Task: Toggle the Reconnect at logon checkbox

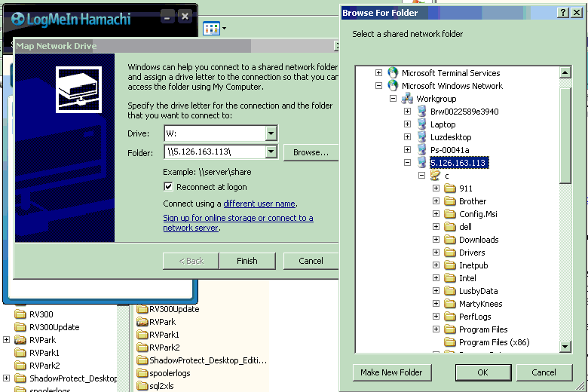Action: click(168, 186)
